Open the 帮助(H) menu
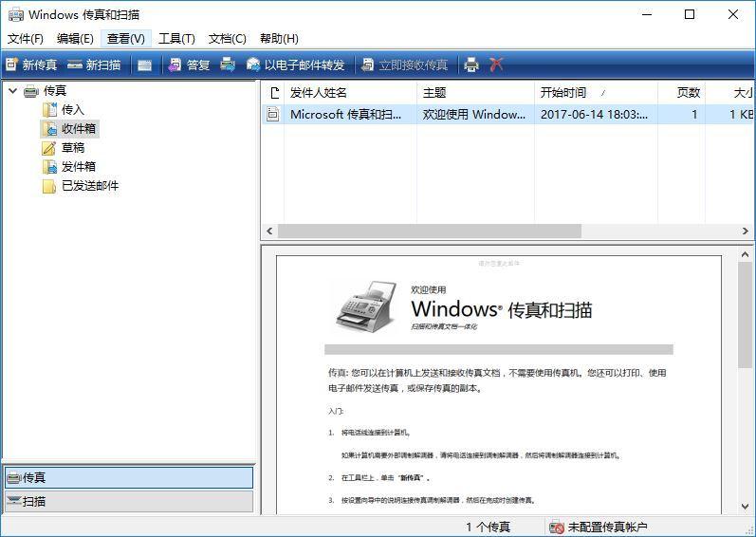756x537 pixels. point(279,39)
